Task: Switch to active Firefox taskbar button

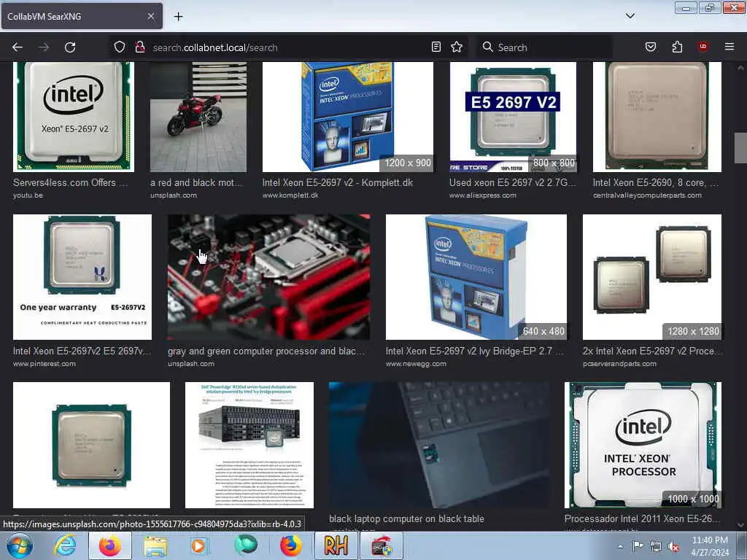Action: click(x=110, y=545)
